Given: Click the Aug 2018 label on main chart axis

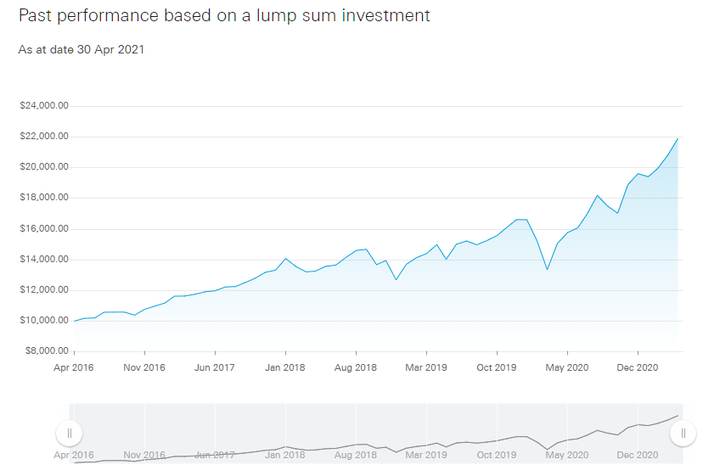Looking at the screenshot, I should click(x=355, y=368).
